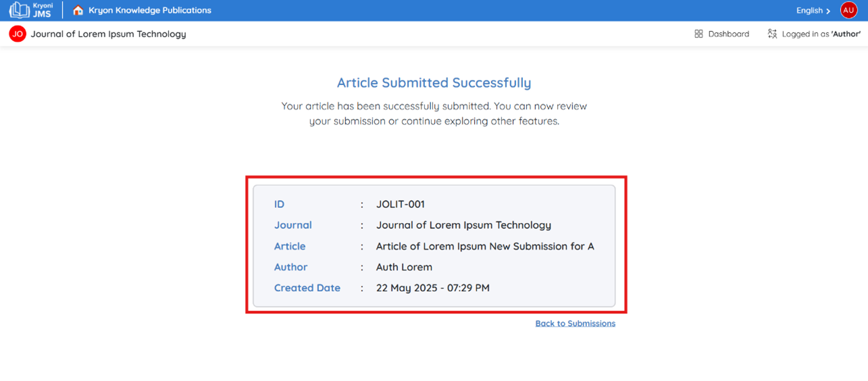Expand the English language selector
This screenshot has width=868, height=381.
coord(813,10)
